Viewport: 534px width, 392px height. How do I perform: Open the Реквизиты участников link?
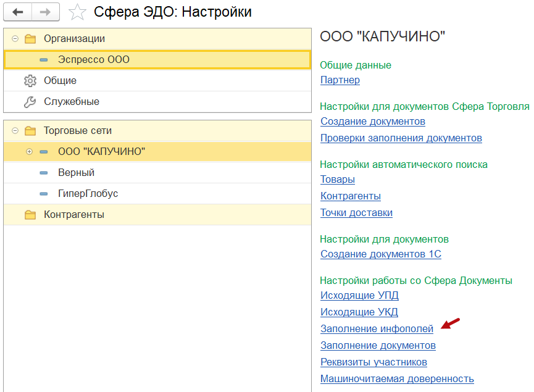coord(373,362)
